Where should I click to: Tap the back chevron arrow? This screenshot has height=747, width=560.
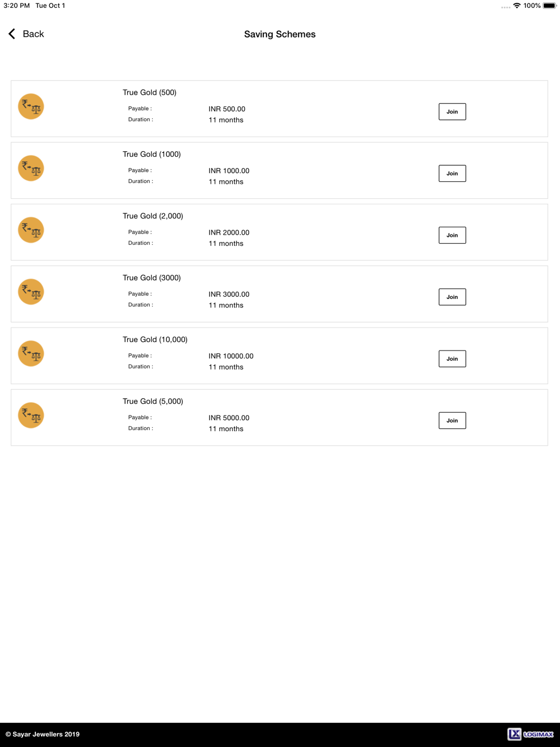(12, 34)
